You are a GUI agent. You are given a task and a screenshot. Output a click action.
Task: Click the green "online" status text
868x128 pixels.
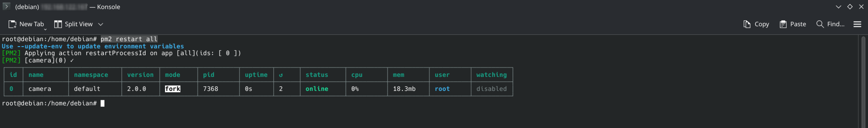pyautogui.click(x=316, y=89)
